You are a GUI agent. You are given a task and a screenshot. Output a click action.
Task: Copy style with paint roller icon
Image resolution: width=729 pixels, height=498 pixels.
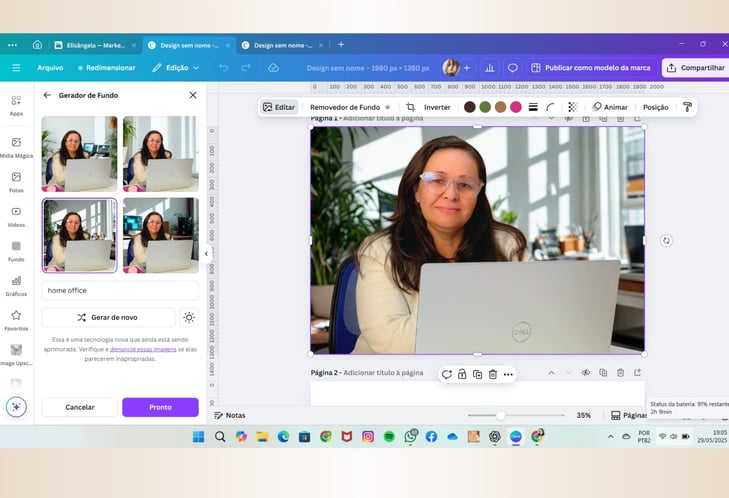687,107
